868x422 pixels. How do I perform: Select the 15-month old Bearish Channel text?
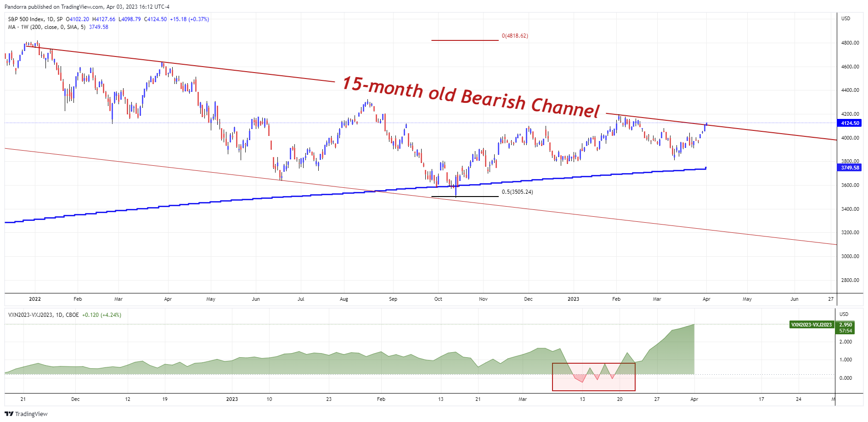click(471, 97)
